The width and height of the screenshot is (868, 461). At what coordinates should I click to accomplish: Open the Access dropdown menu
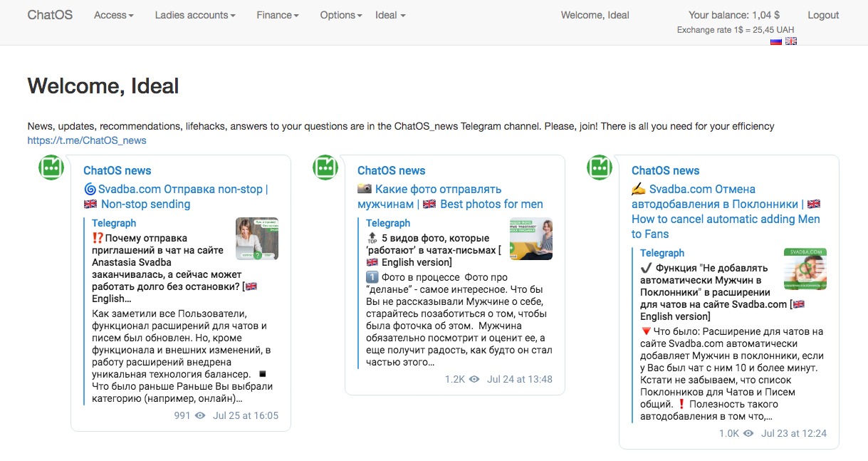click(x=114, y=15)
